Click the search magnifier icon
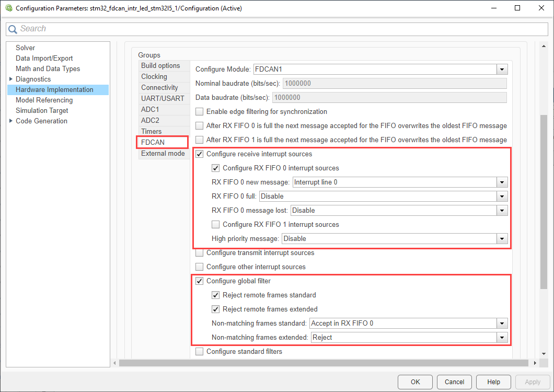The image size is (554, 392). point(13,29)
